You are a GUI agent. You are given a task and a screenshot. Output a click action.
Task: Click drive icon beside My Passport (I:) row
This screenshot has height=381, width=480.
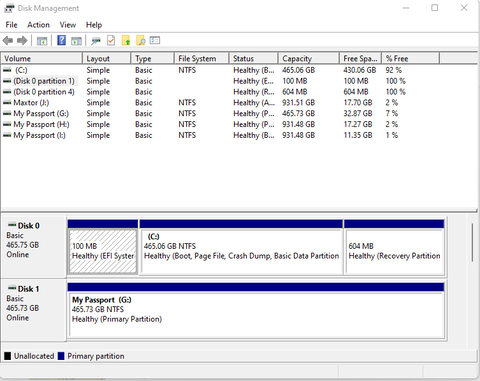7,135
